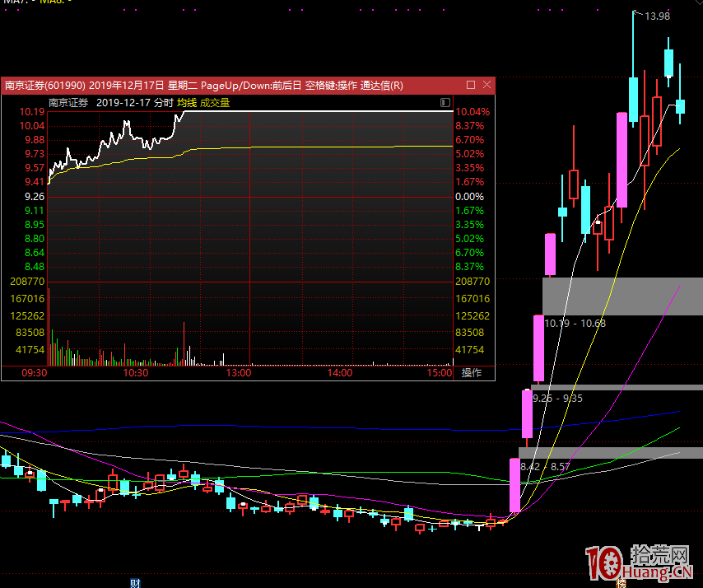This screenshot has width=703, height=588.
Task: Click the 10.19 limit-up price on left axis
Action: coord(32,112)
